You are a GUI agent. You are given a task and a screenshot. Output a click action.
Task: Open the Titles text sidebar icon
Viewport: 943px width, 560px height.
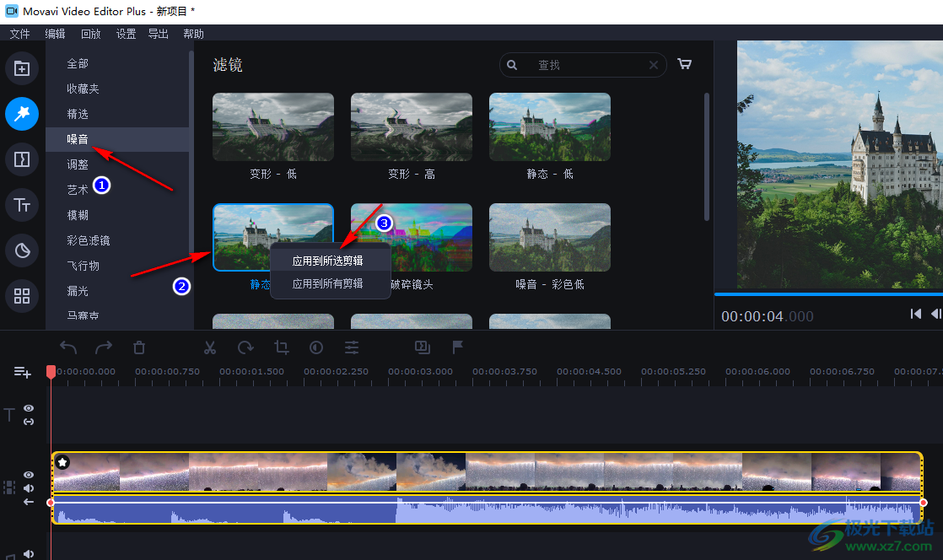click(x=22, y=205)
